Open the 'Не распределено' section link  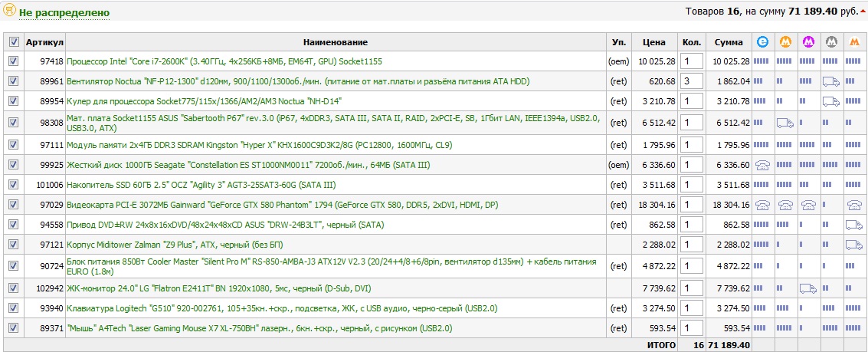[x=64, y=13]
